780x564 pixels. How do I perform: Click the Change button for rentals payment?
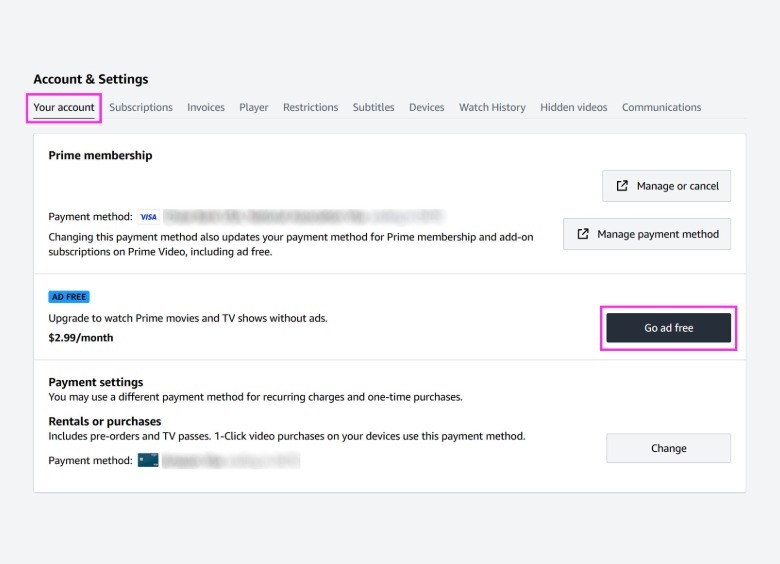[668, 448]
